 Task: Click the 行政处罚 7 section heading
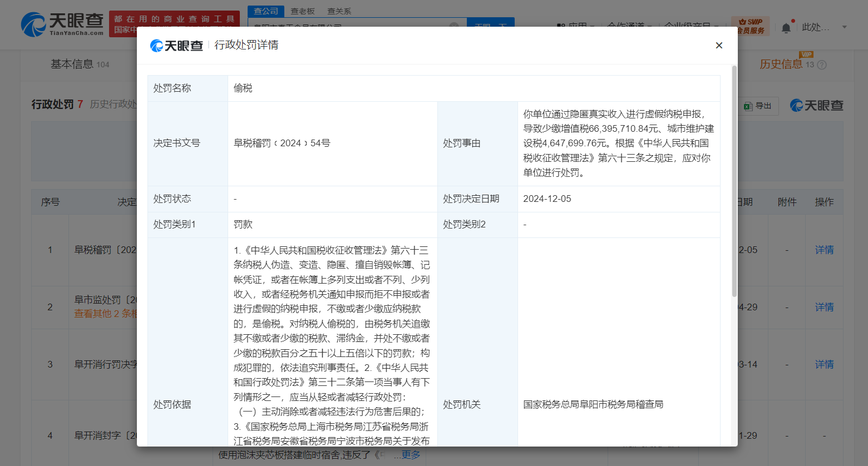click(x=57, y=104)
